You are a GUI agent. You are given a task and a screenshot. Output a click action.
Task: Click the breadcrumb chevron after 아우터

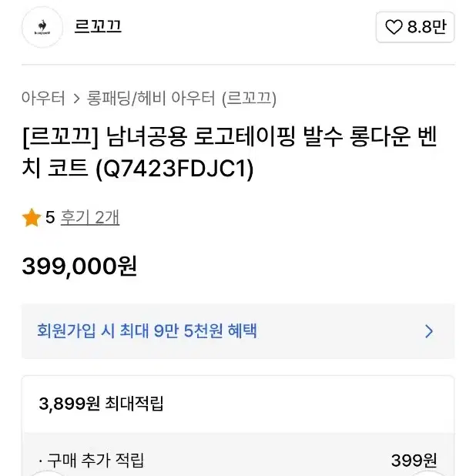[x=76, y=99]
